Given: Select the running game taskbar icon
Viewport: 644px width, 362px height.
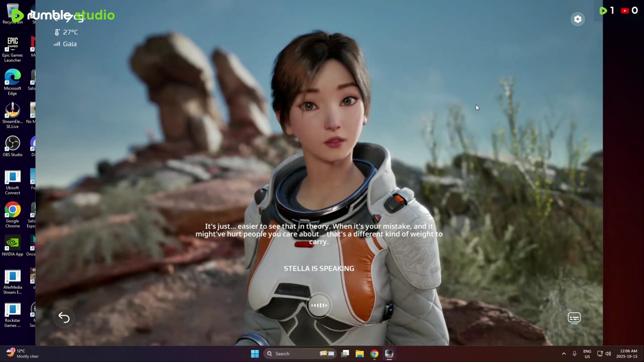Looking at the screenshot, I should tap(389, 353).
